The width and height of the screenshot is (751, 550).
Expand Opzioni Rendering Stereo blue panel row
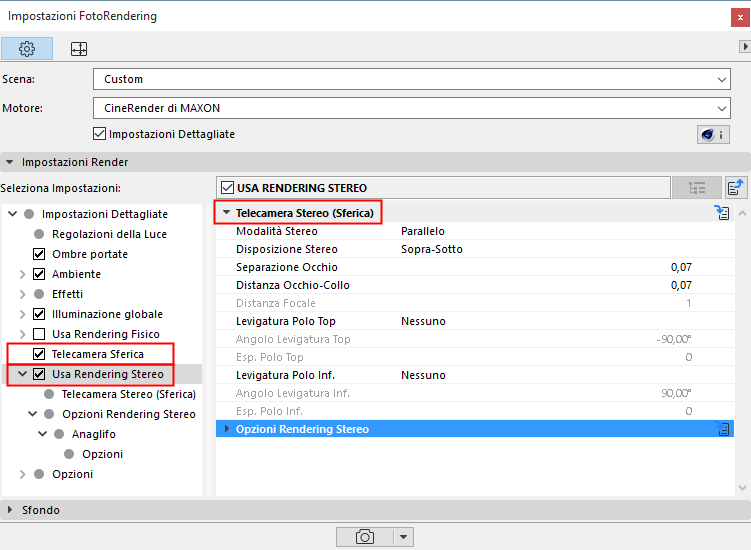[x=227, y=429]
